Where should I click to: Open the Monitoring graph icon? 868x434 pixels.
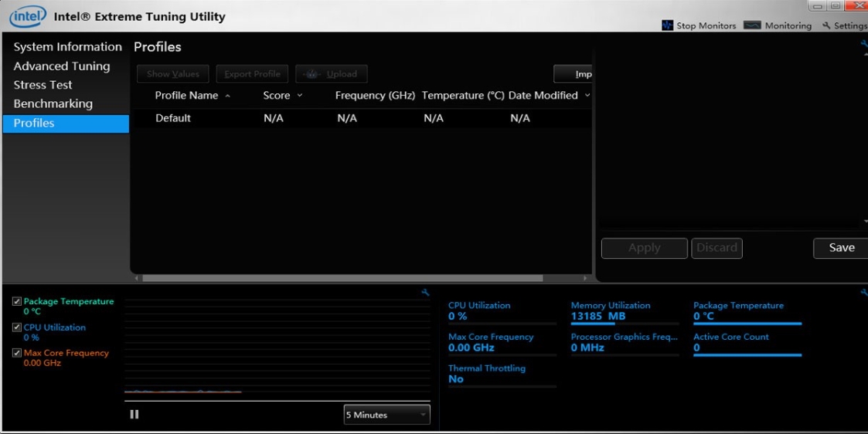click(x=752, y=25)
